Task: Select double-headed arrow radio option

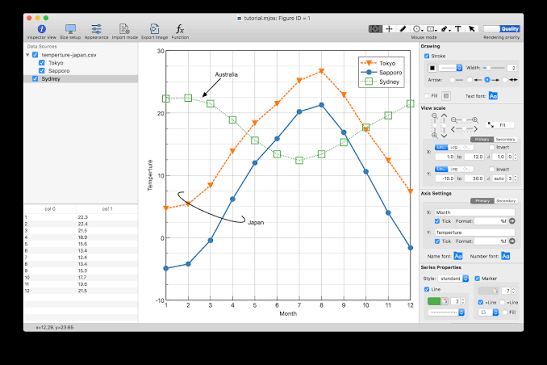Action: tap(504, 80)
